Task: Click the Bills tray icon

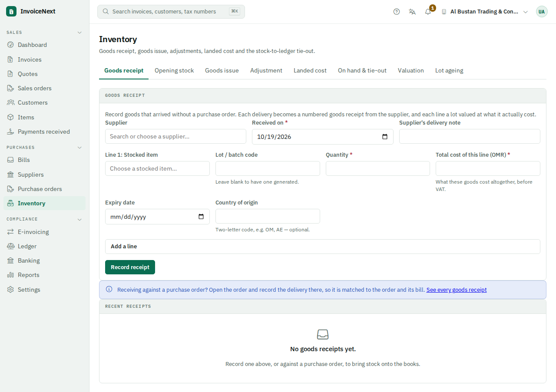Action: (x=10, y=160)
